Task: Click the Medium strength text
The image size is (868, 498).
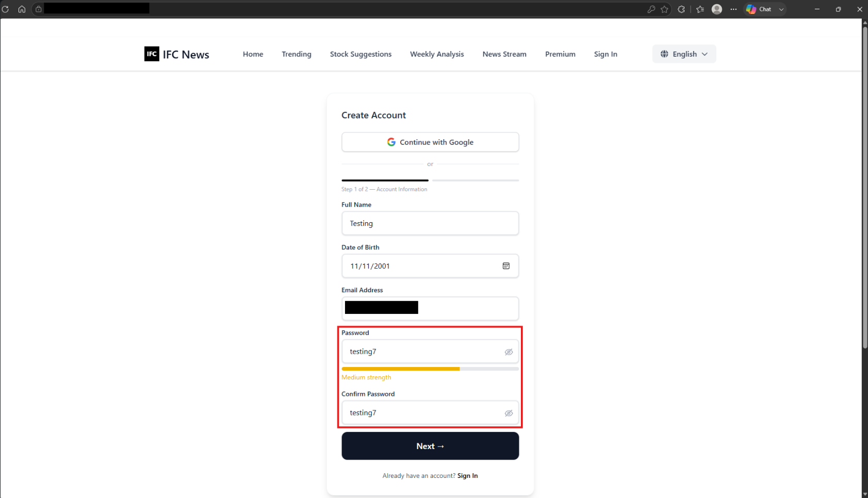Action: (366, 377)
